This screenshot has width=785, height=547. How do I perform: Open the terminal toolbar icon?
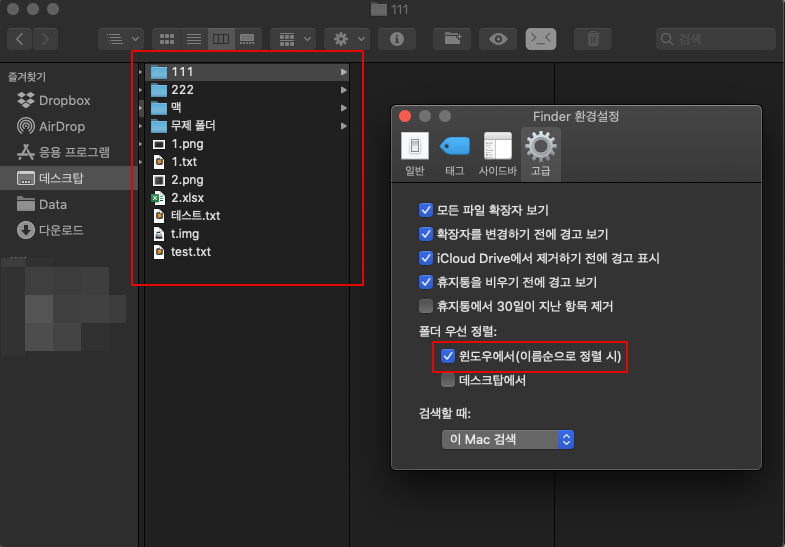click(x=541, y=39)
